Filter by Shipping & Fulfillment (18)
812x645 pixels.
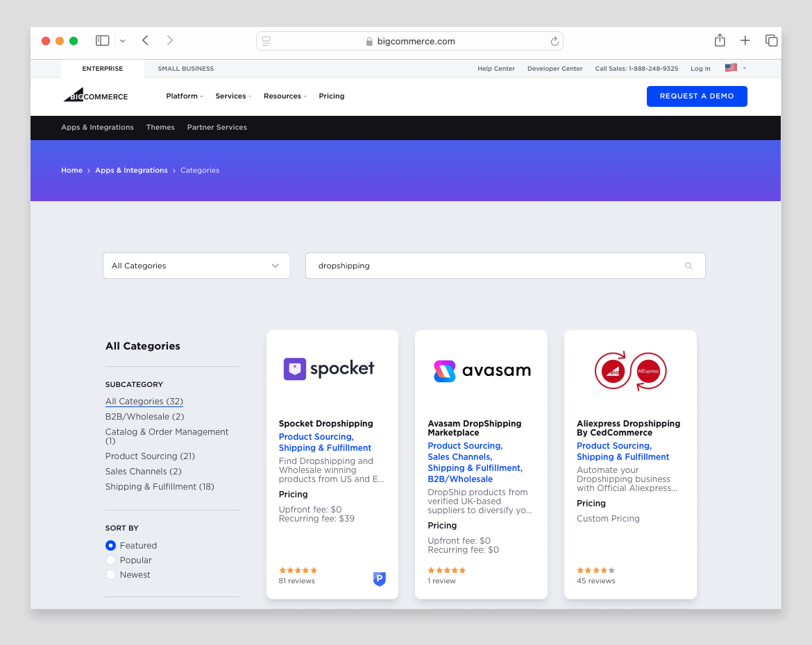coord(160,487)
